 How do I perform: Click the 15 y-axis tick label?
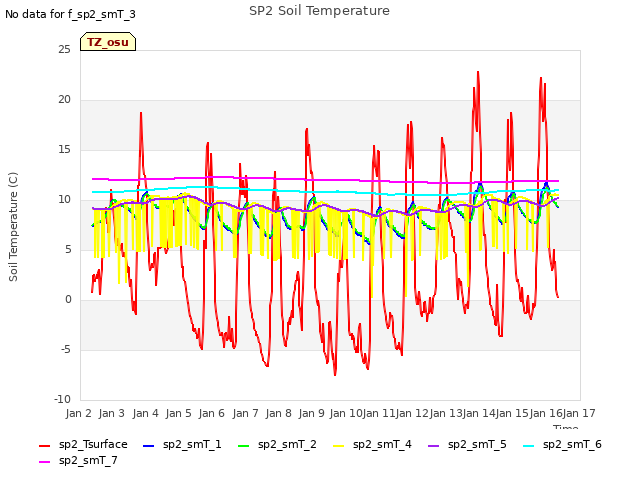[x=64, y=149]
